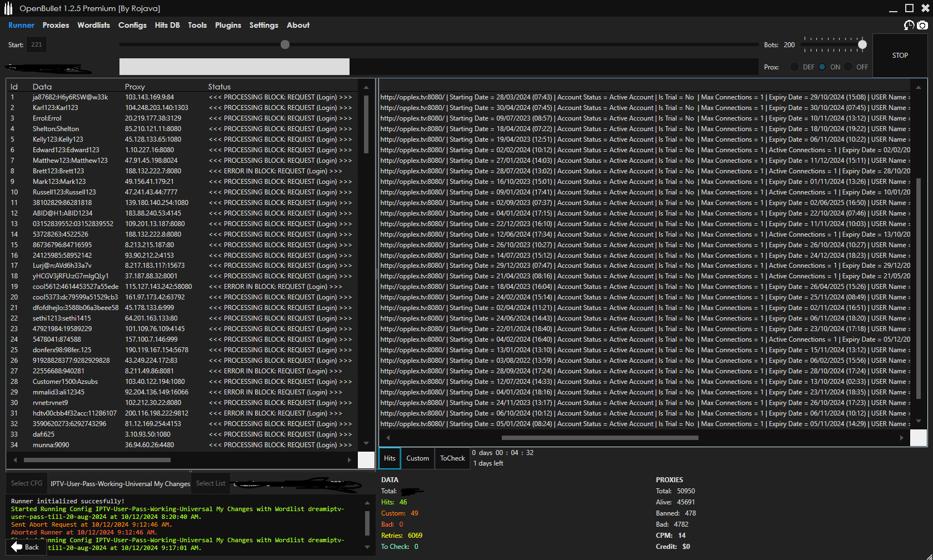Click the history clock icon beside camera
This screenshot has height=560, width=933.
[909, 25]
